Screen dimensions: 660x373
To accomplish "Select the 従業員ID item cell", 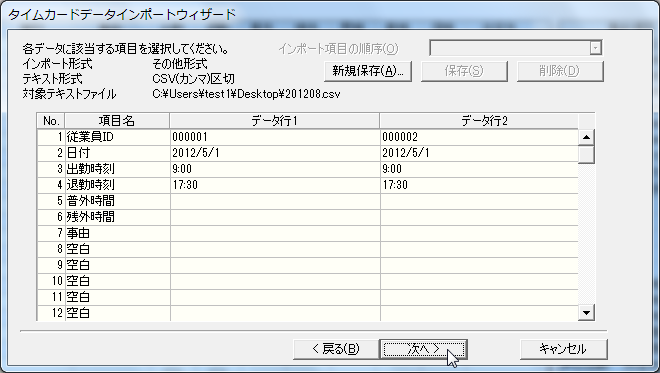I will (117, 137).
